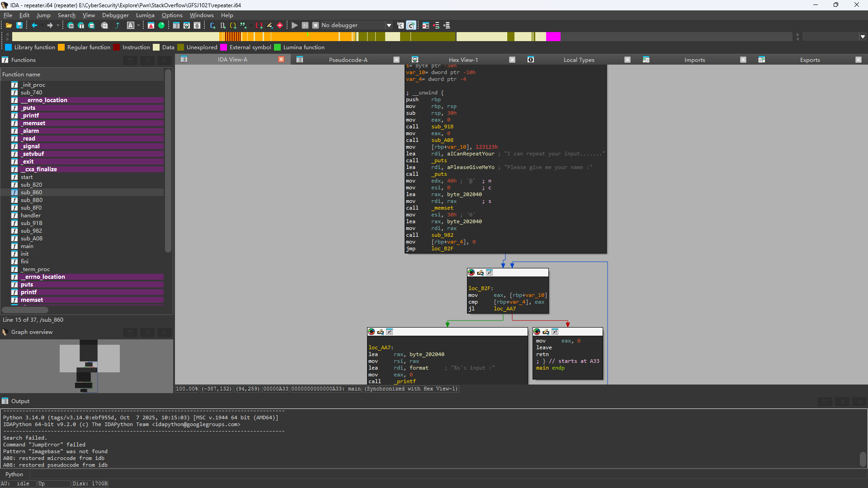The width and height of the screenshot is (868, 488).
Task: Click the Python button in output bar
Action: click(x=14, y=474)
